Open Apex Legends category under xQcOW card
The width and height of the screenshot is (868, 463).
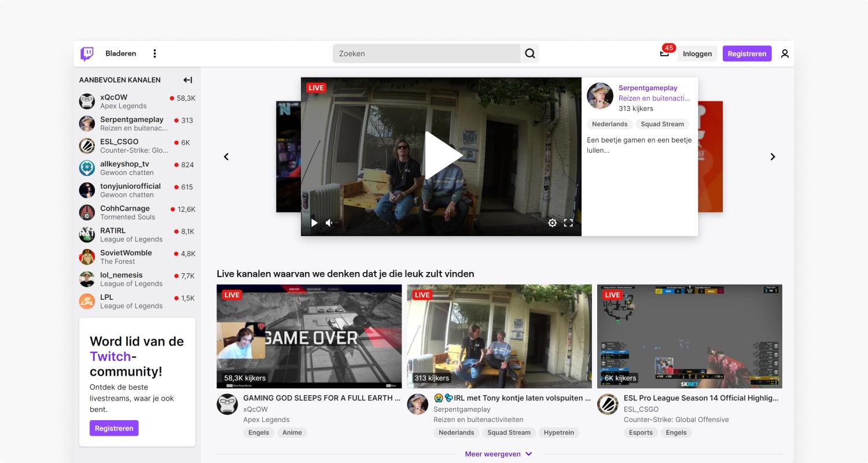point(266,420)
